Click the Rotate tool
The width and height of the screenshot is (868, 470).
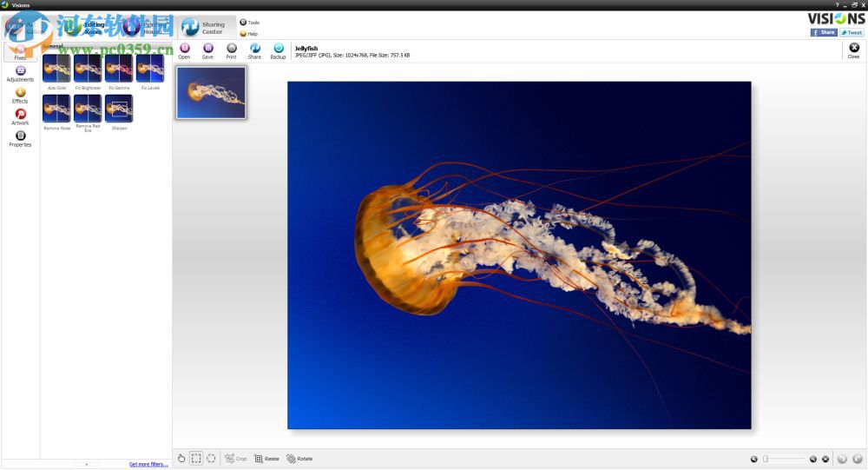[299, 458]
